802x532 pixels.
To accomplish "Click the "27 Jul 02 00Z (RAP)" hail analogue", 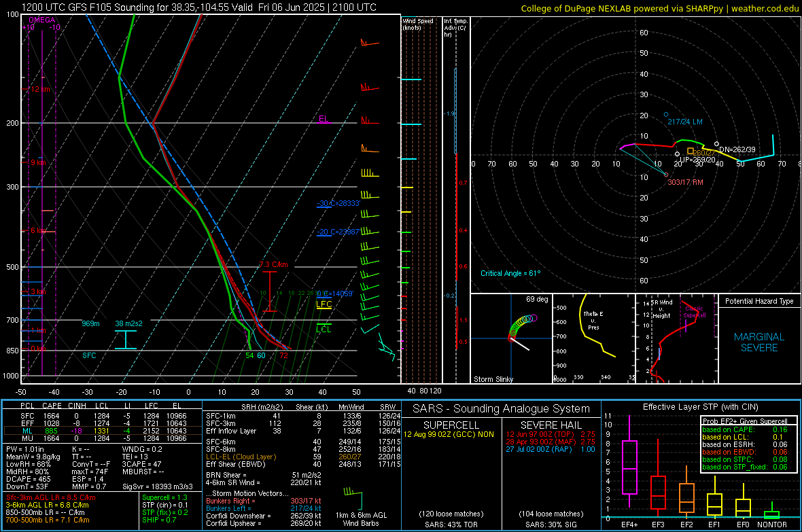I will point(540,449).
